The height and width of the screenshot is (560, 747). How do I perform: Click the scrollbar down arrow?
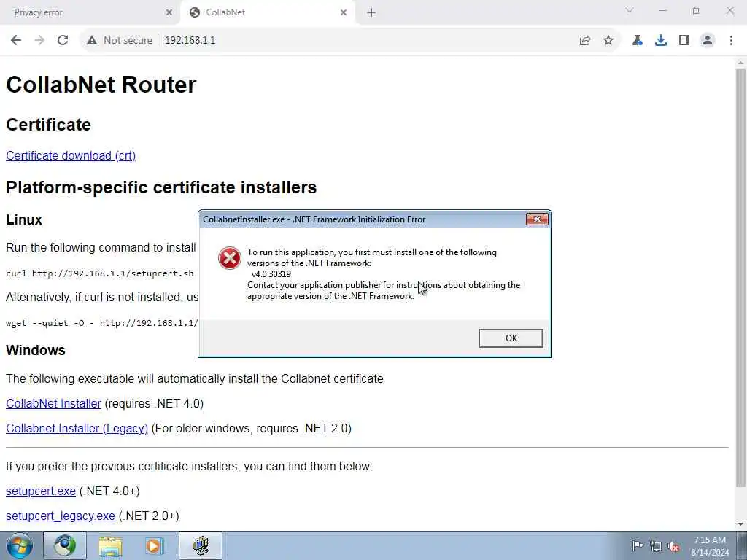tap(741, 525)
